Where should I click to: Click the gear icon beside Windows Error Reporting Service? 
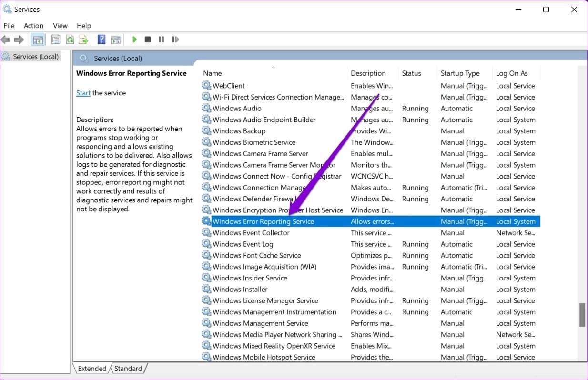(206, 221)
